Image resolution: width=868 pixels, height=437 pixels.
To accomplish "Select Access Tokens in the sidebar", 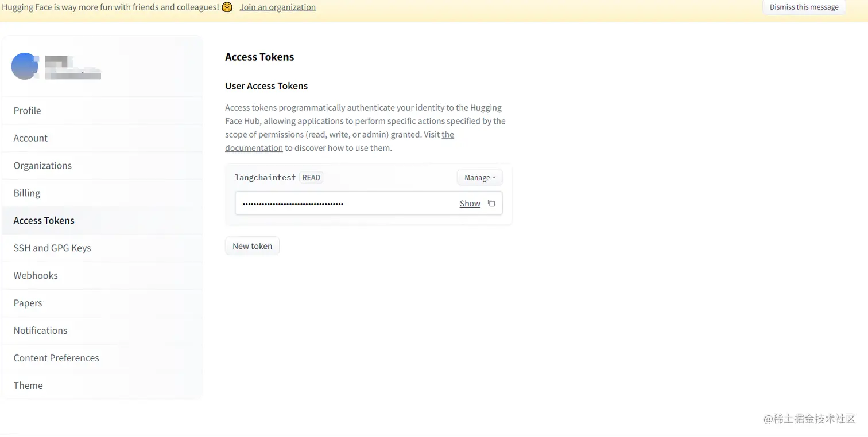I will (44, 221).
